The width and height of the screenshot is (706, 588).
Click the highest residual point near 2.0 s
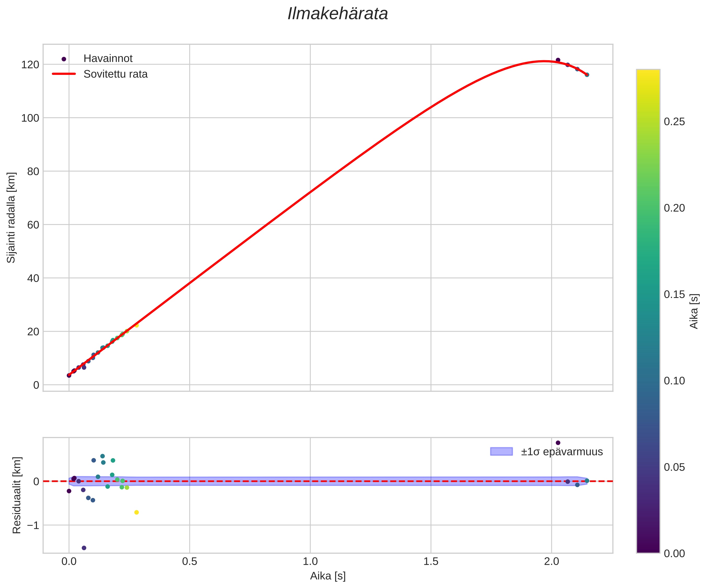click(x=558, y=443)
